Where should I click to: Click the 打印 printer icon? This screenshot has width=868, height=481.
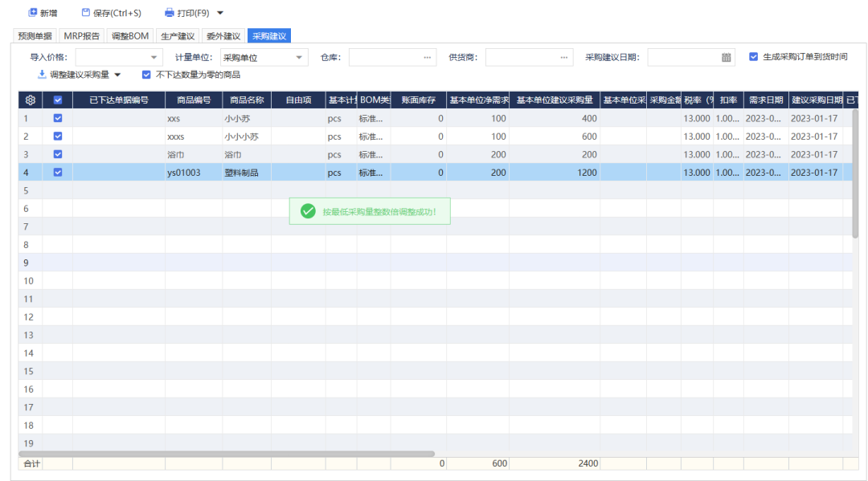point(169,13)
